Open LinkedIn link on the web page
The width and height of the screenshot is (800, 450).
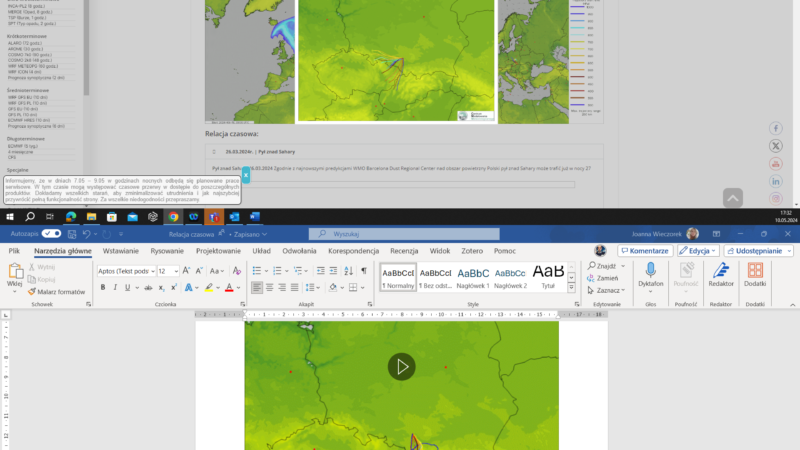[776, 182]
